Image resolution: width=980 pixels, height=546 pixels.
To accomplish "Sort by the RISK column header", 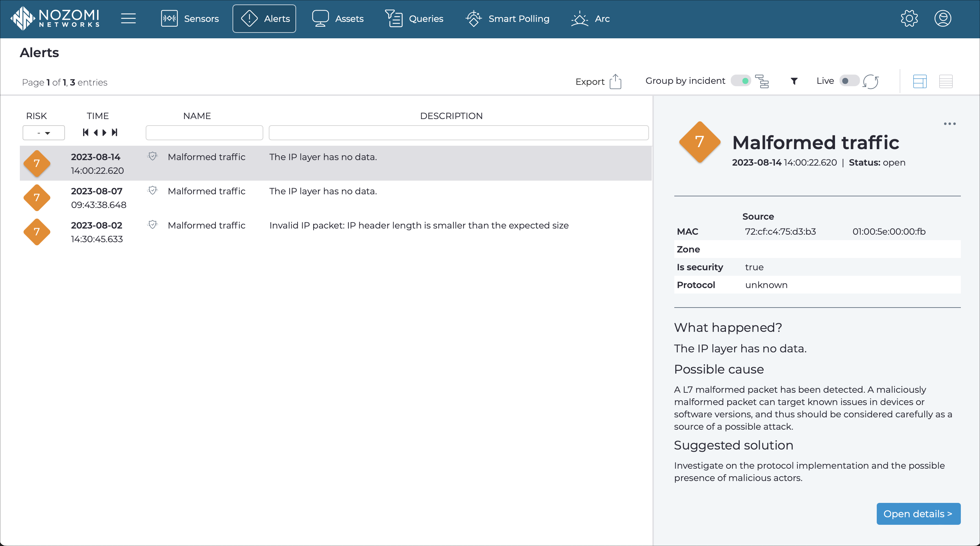I will pyautogui.click(x=36, y=116).
